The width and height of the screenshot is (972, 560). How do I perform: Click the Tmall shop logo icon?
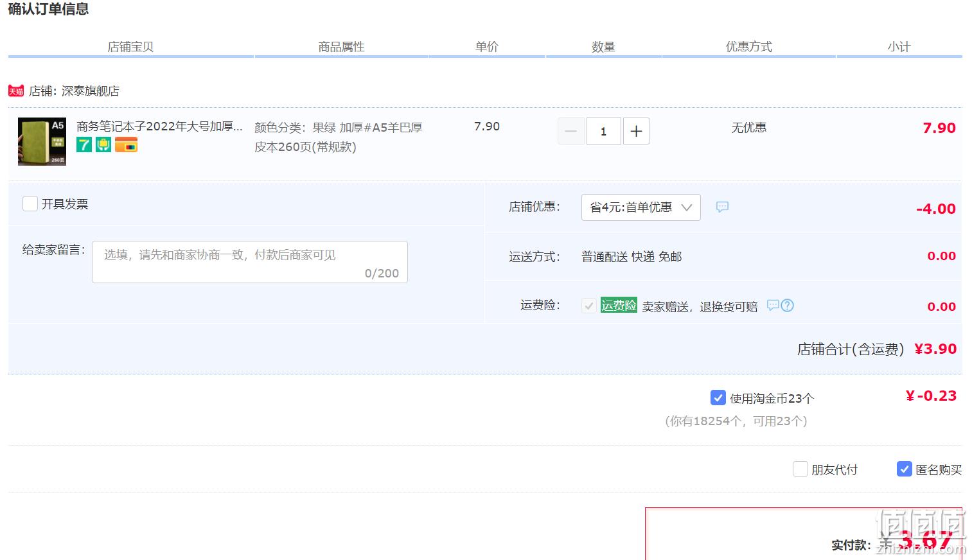click(16, 91)
